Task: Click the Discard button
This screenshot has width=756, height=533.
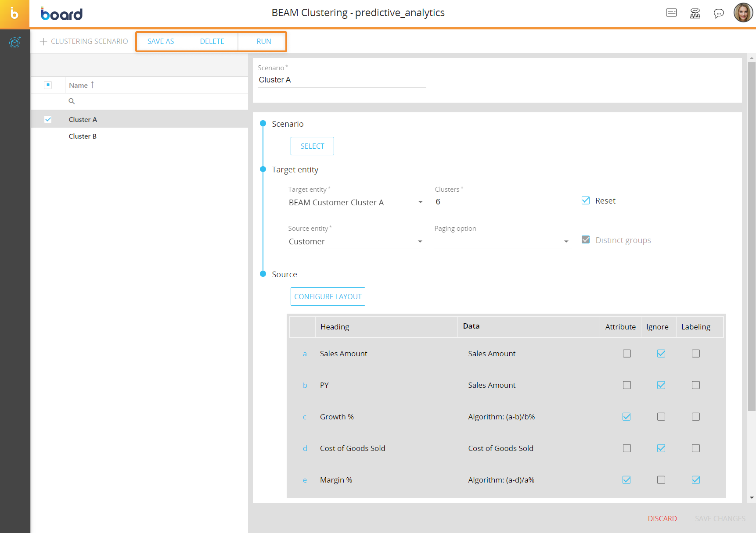Action: click(662, 519)
